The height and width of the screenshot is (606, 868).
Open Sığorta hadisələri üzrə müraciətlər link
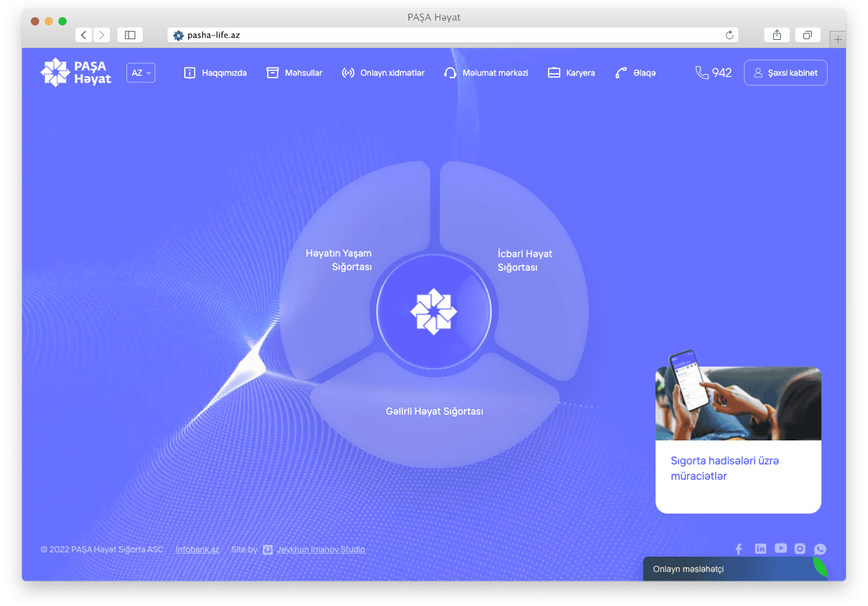click(x=724, y=469)
